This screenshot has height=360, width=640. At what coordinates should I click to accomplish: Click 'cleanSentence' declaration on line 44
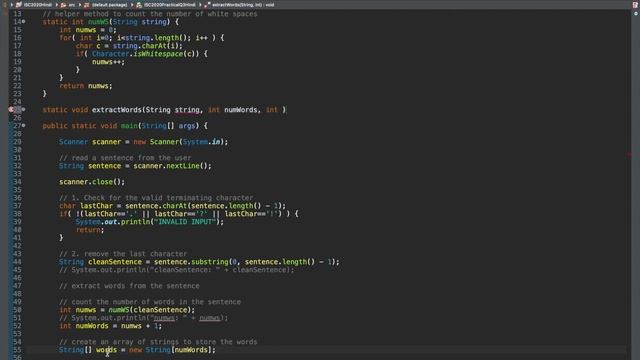(115, 262)
